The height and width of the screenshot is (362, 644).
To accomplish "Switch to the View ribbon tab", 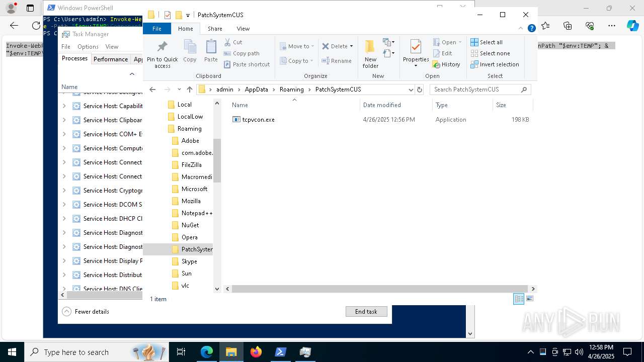I will point(243,29).
